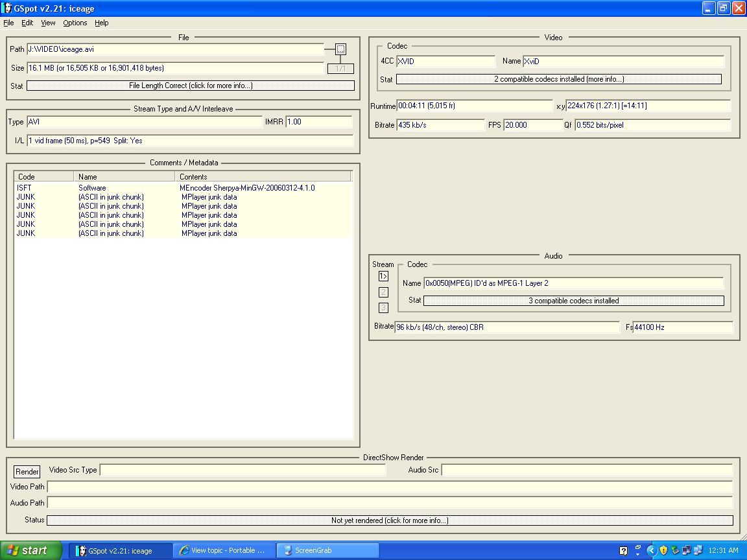Click the Video Src Type field
Screen dimensions: 747x560
[x=243, y=470]
